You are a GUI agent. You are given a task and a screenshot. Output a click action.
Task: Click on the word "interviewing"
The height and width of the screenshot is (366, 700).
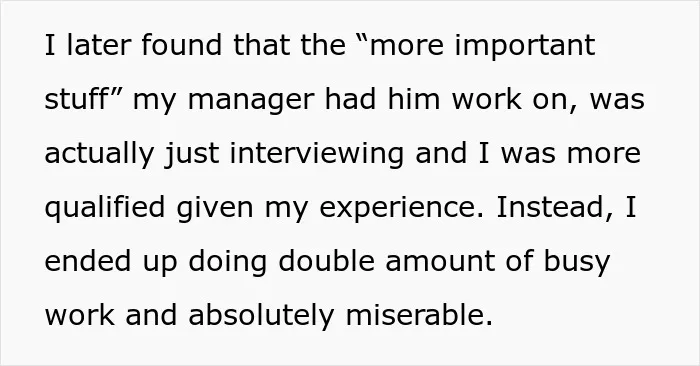tap(317, 155)
